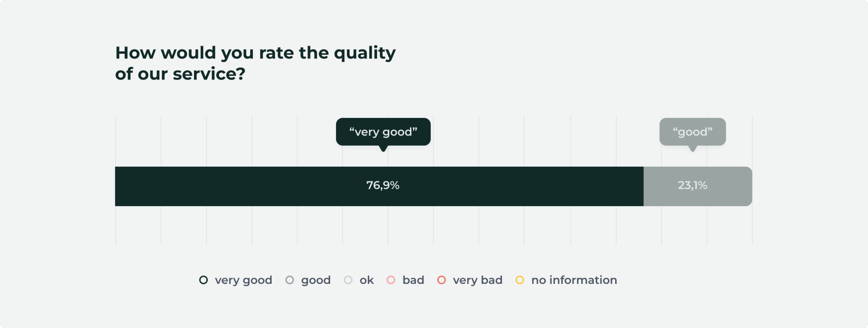The image size is (868, 328).
Task: Select the "bad" legend text label
Action: (x=413, y=280)
